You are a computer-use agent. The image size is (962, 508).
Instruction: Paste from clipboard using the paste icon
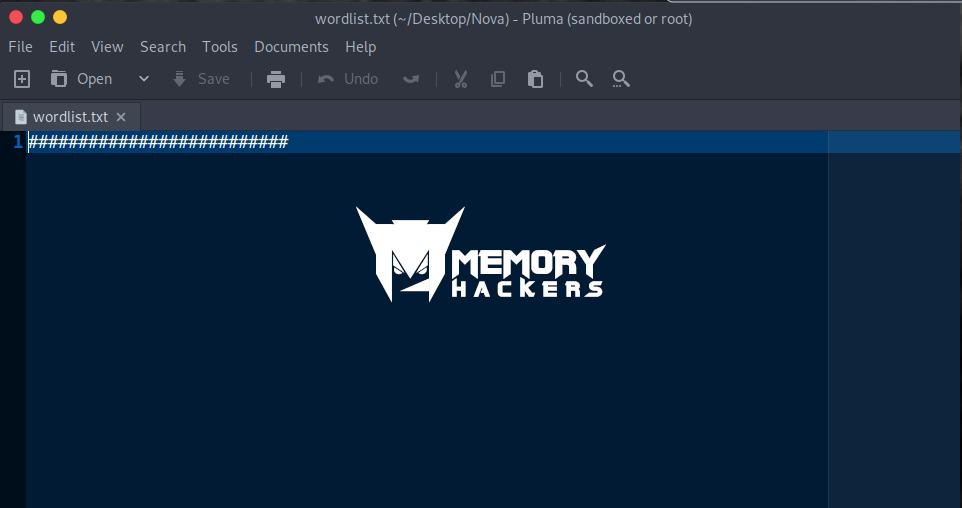pos(535,79)
